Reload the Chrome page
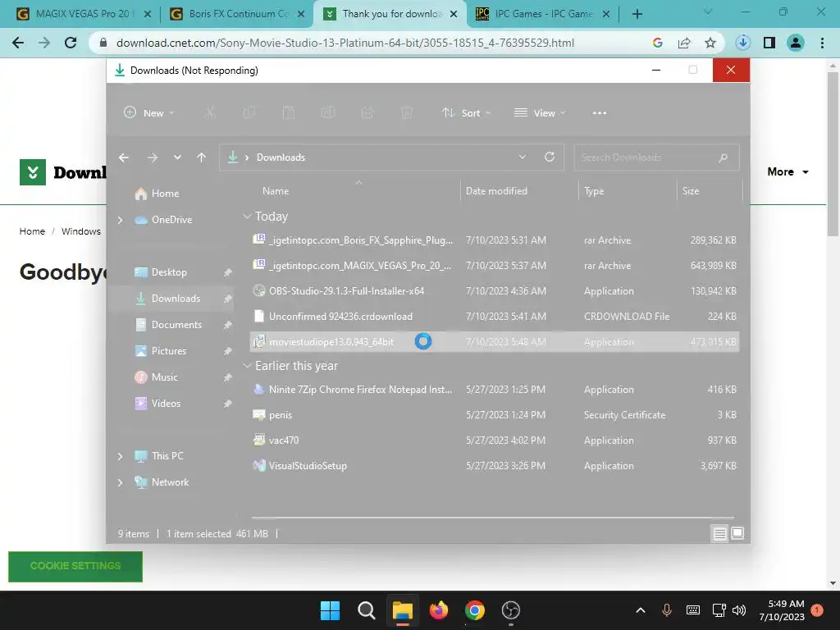This screenshot has width=840, height=630. [71, 43]
